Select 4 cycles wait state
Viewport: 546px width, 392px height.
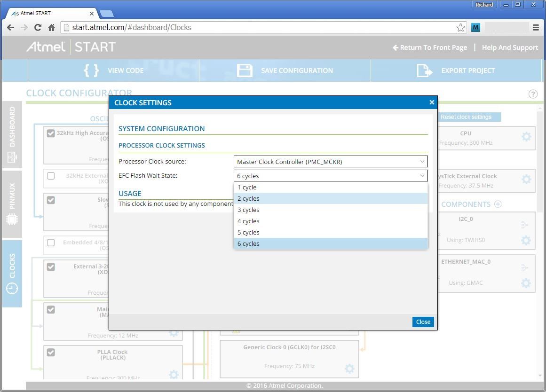[x=331, y=221]
